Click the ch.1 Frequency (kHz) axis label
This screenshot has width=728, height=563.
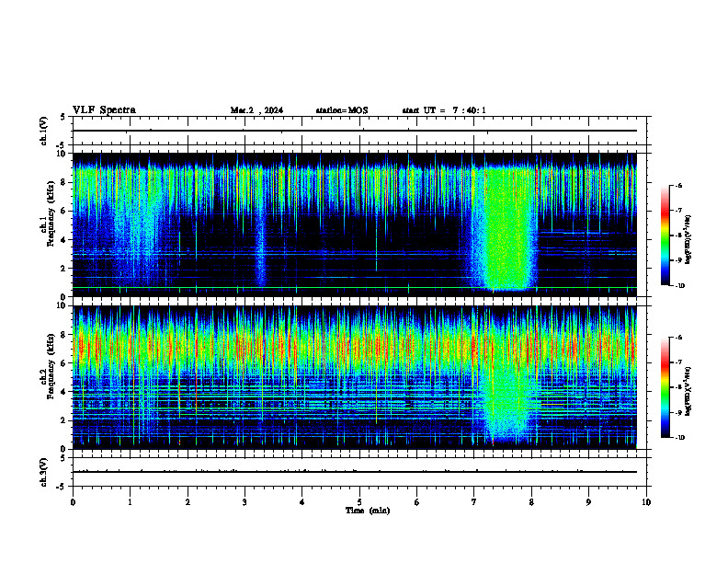(x=48, y=214)
